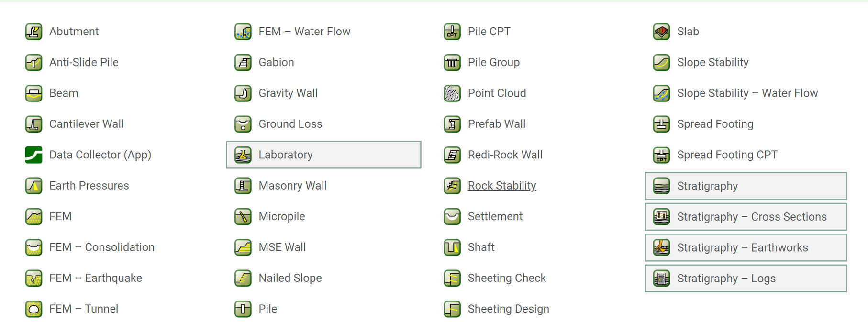Go to the Sheeting Design program
This screenshot has width=868, height=335.
508,309
